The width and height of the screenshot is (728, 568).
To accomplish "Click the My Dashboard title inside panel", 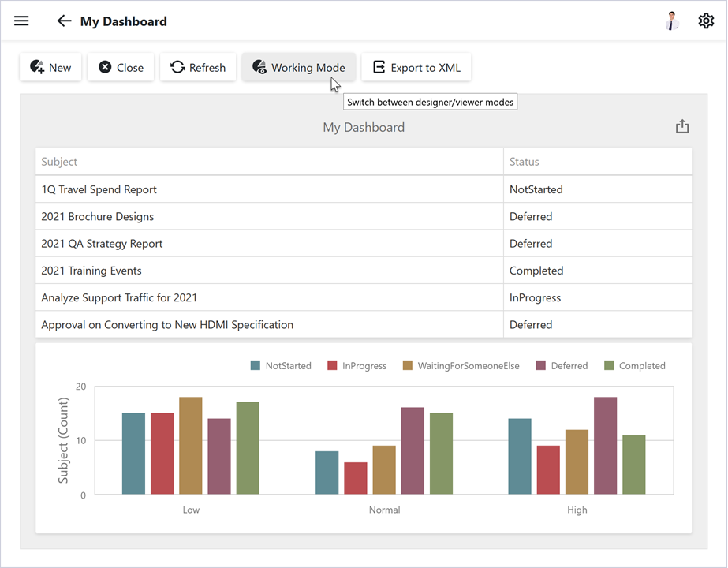I will (364, 127).
